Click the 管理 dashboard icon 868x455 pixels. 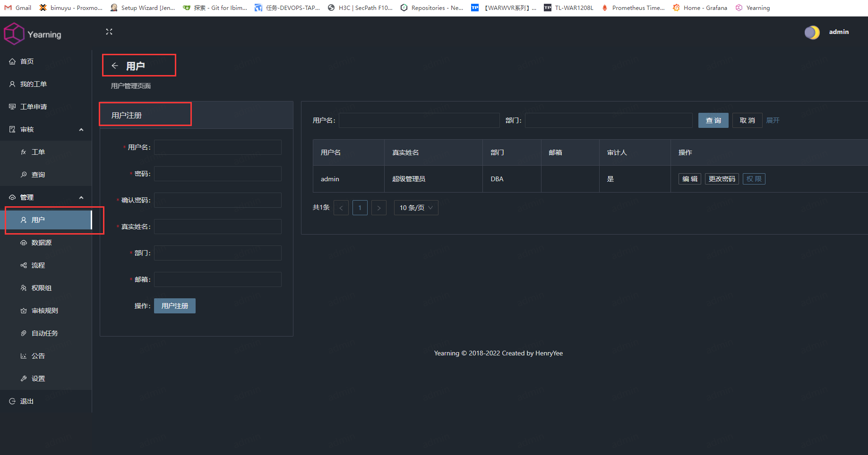point(12,197)
